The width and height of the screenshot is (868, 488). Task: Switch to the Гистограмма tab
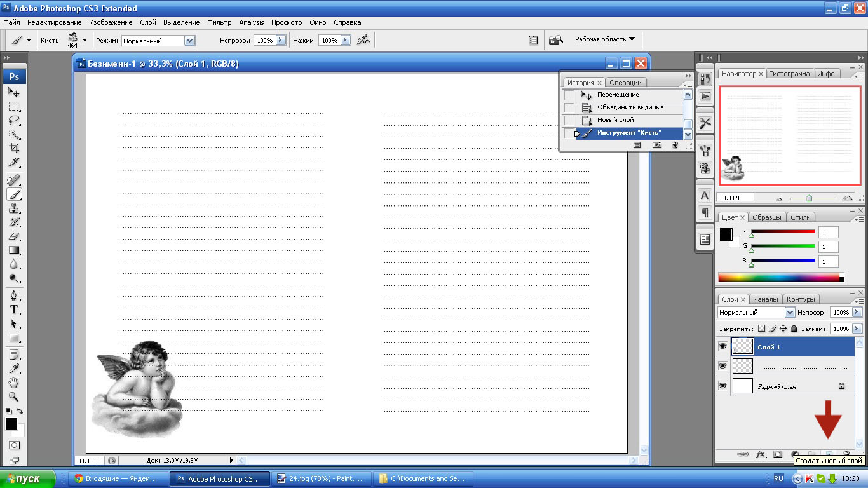(789, 74)
